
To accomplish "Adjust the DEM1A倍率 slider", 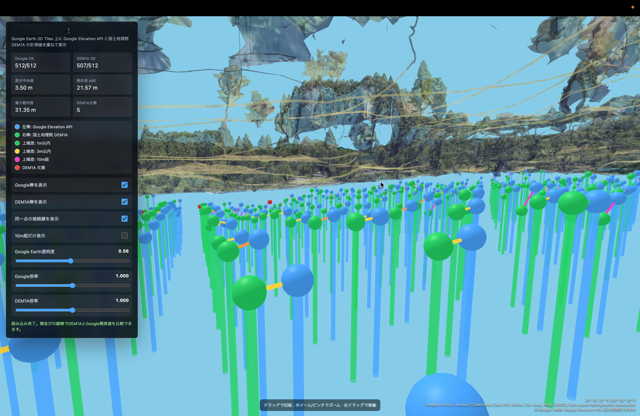I will click(x=72, y=310).
